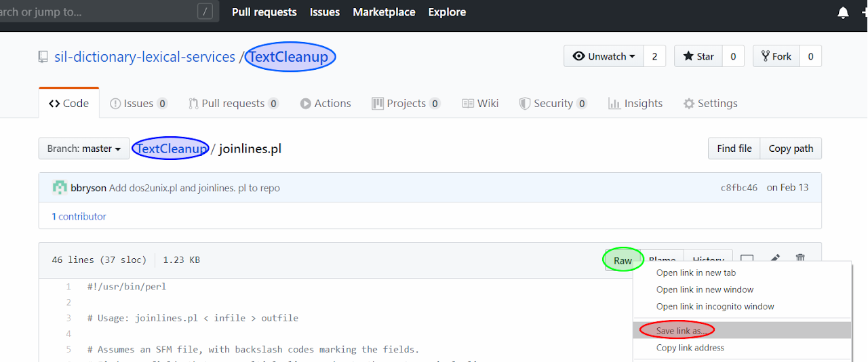
Task: Choose Open link in incognito window
Action: (x=742, y=306)
